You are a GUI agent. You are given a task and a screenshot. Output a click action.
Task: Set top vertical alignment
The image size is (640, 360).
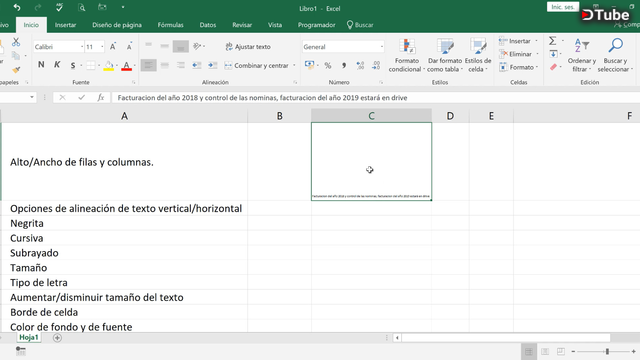[149, 46]
